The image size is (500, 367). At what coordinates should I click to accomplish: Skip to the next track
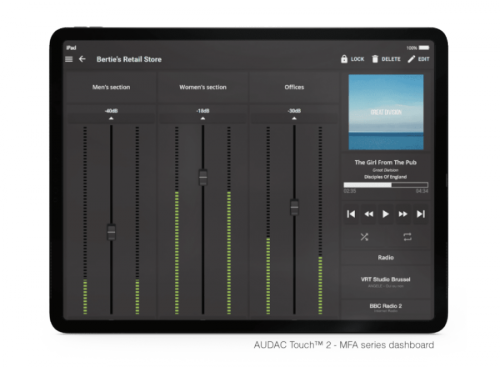click(x=421, y=214)
